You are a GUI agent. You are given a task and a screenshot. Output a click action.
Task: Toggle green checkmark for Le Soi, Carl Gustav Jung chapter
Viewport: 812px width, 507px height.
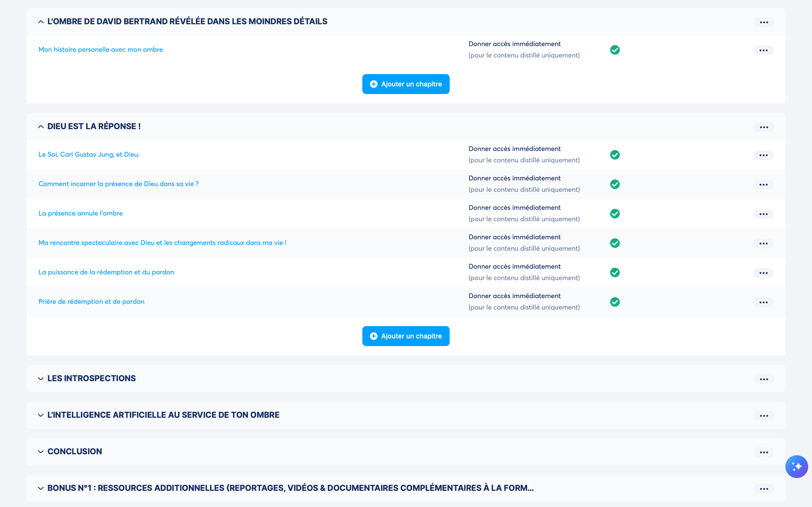pos(615,155)
